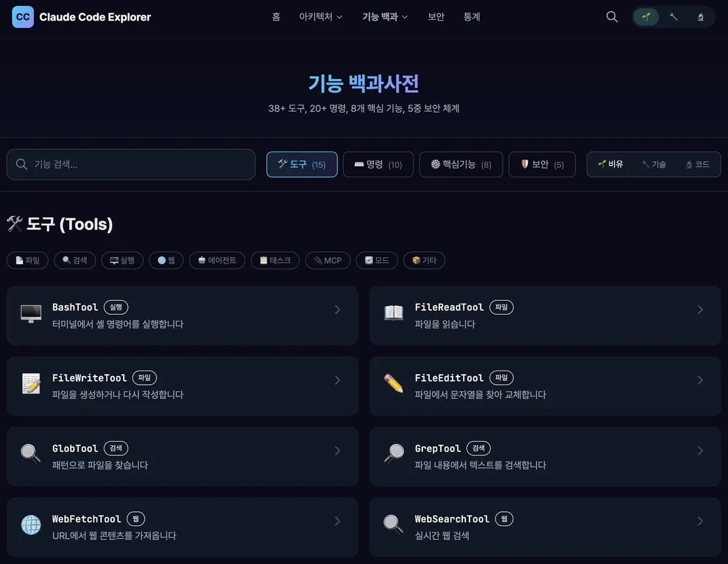728x564 pixels.
Task: Filter tools by 태스크 category
Action: click(275, 260)
